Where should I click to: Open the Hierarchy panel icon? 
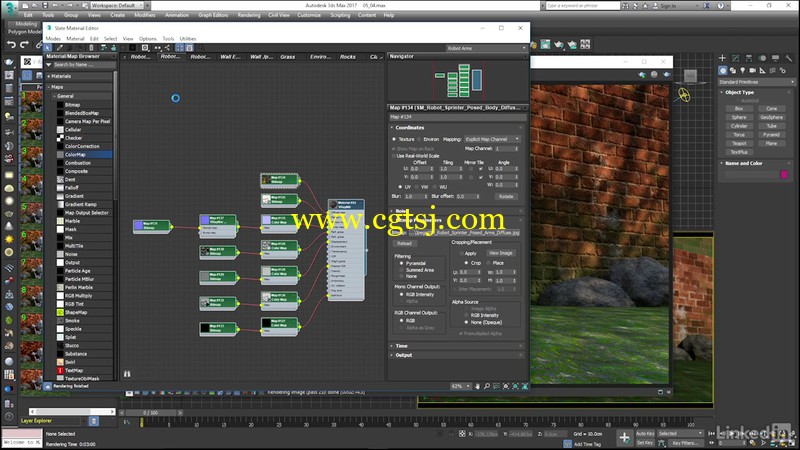748,58
